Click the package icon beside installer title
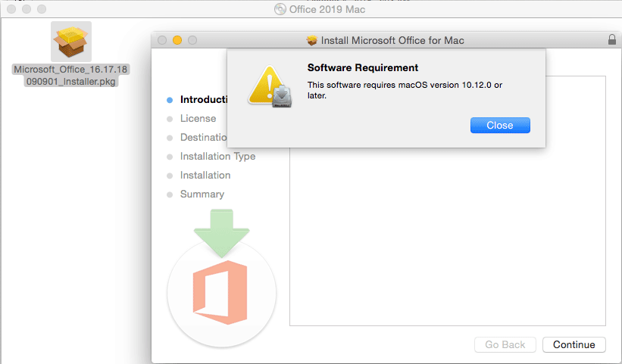 (312, 40)
